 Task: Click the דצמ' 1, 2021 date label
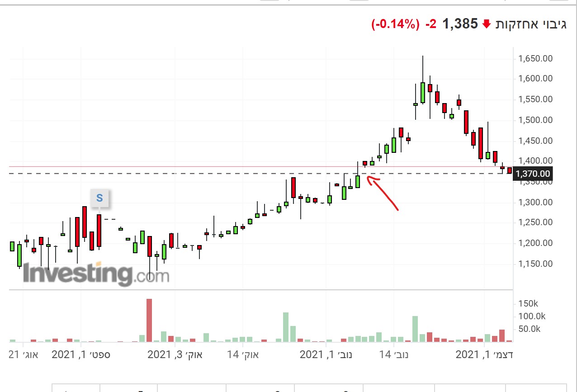[x=484, y=354]
